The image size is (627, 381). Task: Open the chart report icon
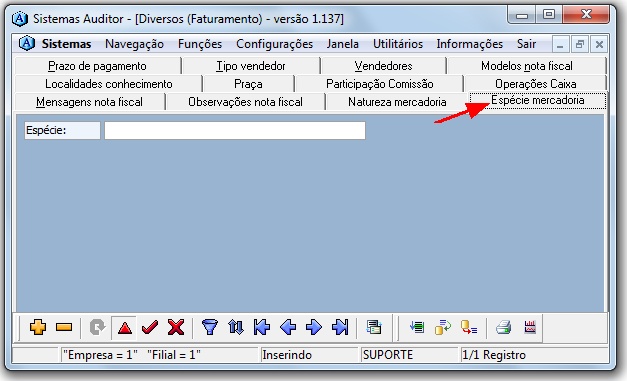coord(530,327)
